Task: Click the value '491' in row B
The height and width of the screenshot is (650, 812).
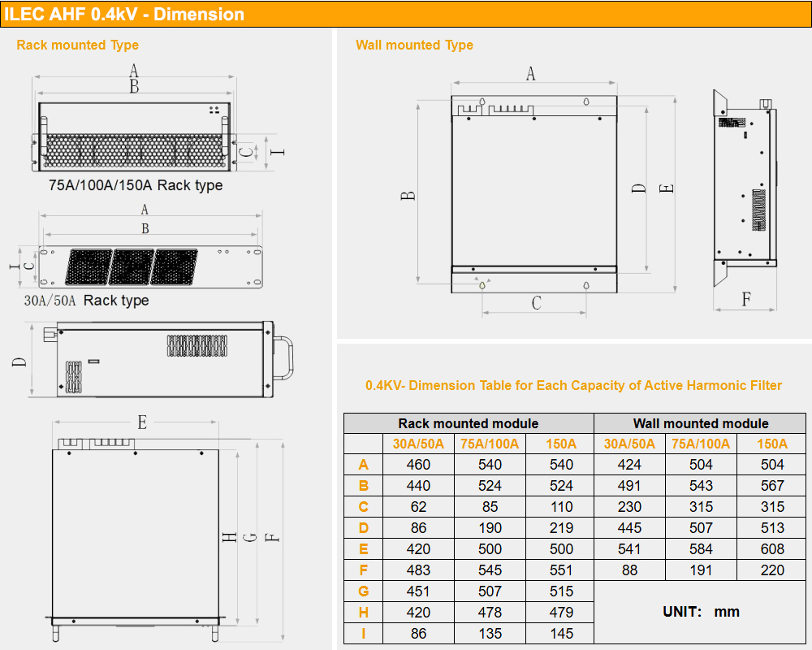Action: 630,486
